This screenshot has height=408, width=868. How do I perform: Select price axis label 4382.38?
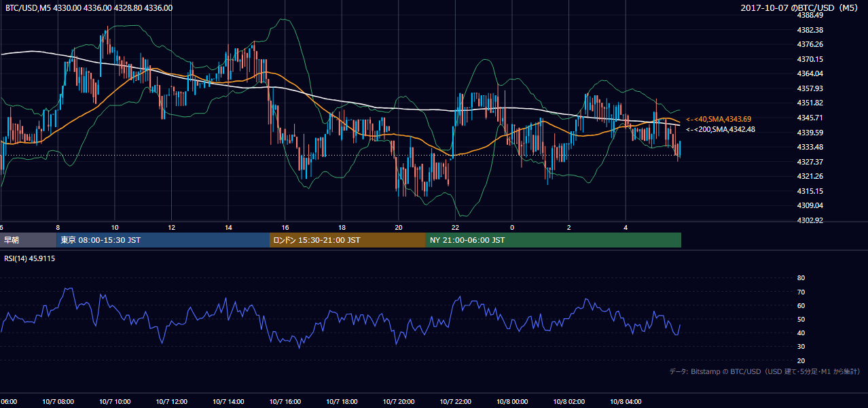coord(810,30)
